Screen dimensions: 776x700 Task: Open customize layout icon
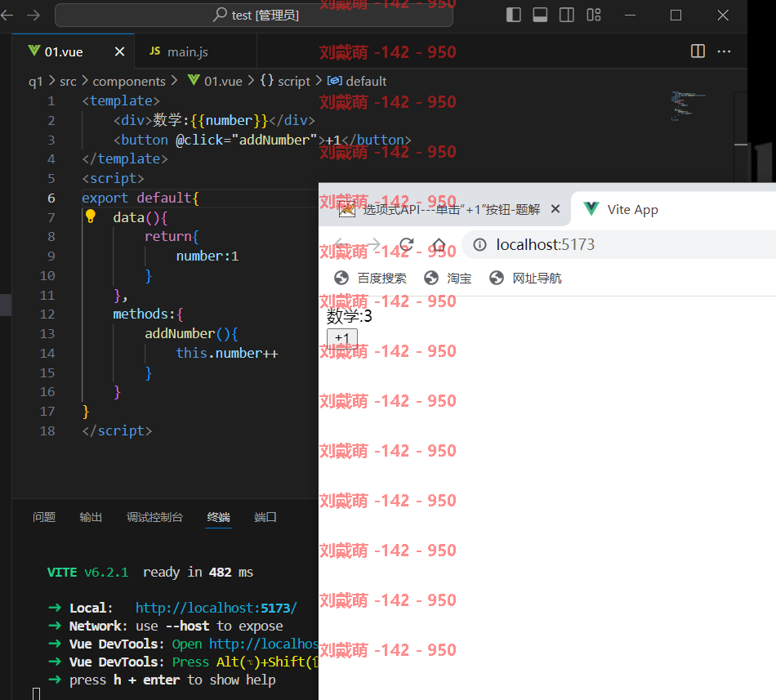coord(593,15)
